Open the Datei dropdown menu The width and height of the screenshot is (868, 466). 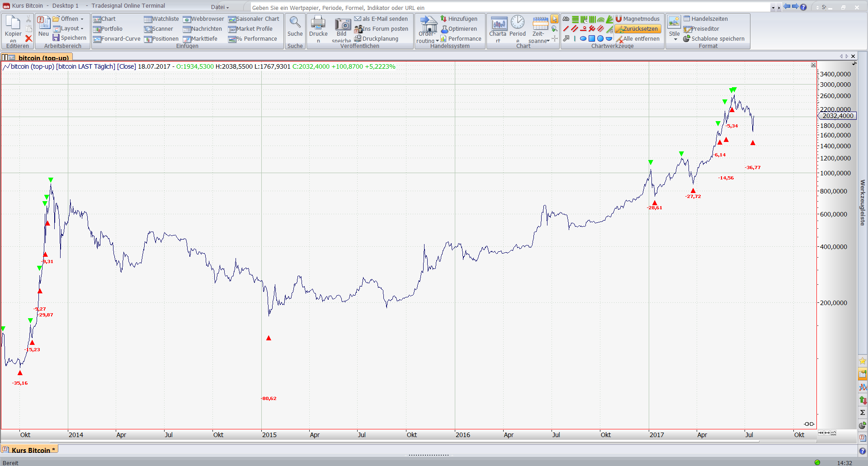[x=220, y=7]
